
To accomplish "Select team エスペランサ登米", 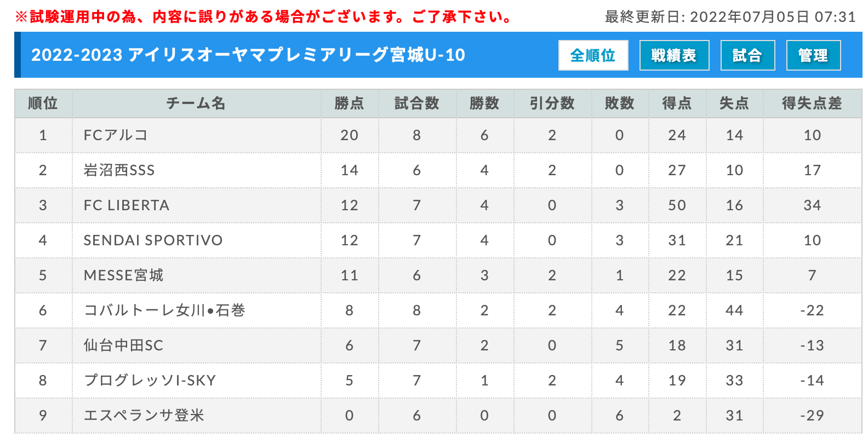I will pos(144,416).
